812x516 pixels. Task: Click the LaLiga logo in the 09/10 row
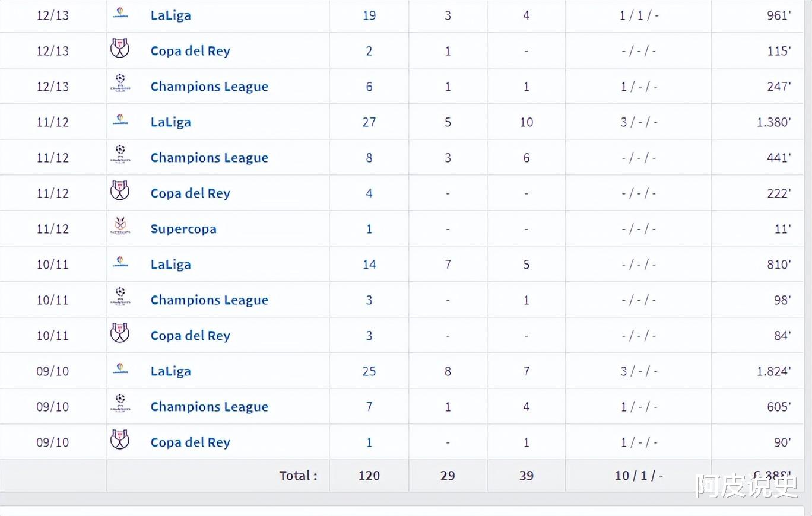pyautogui.click(x=120, y=369)
